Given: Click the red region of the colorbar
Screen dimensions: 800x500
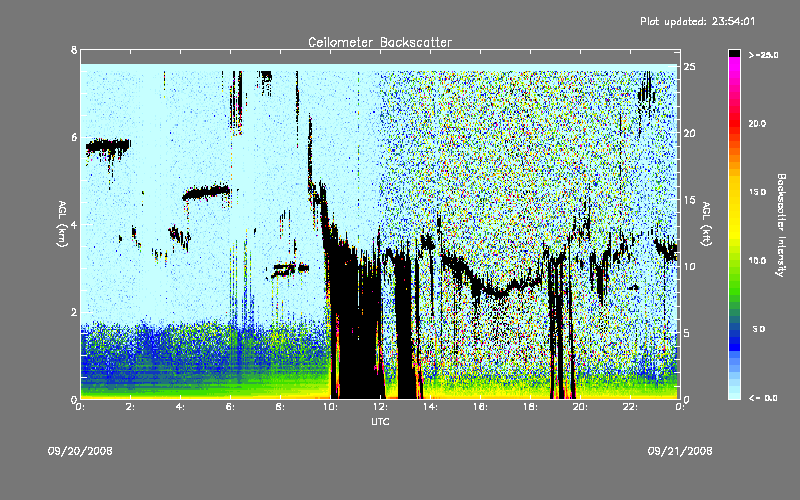Looking at the screenshot, I should [734, 125].
